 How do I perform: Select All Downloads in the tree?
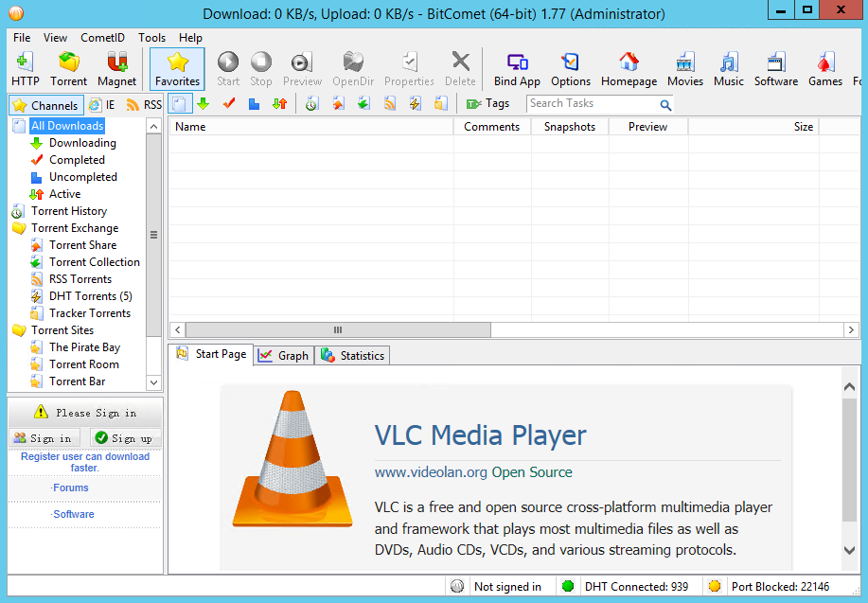click(67, 126)
